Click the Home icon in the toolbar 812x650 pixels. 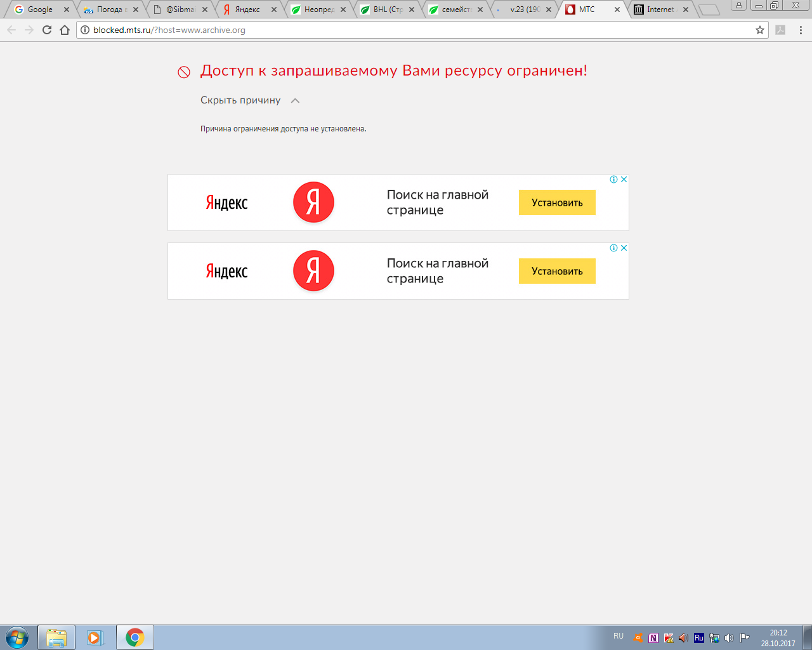(65, 30)
